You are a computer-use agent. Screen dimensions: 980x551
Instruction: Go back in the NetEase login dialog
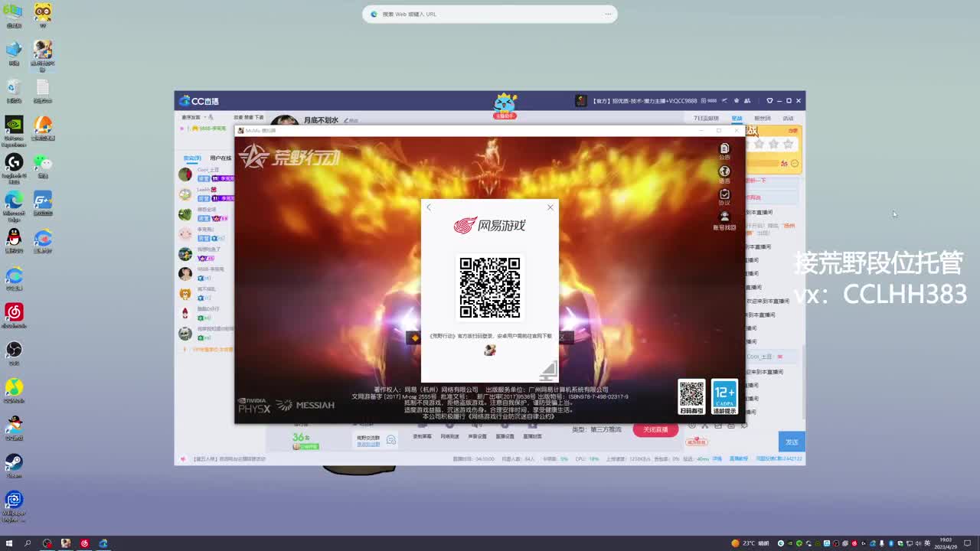[429, 207]
